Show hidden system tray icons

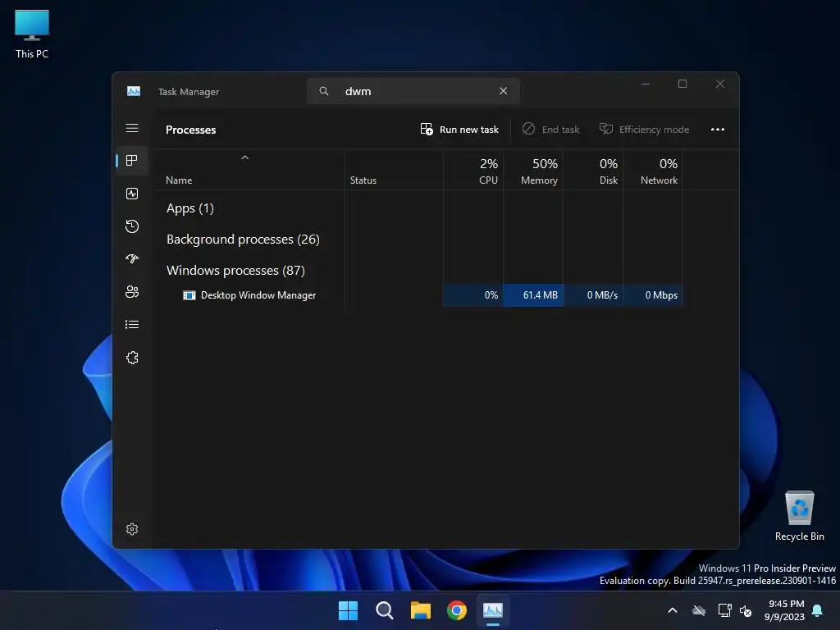click(x=673, y=610)
